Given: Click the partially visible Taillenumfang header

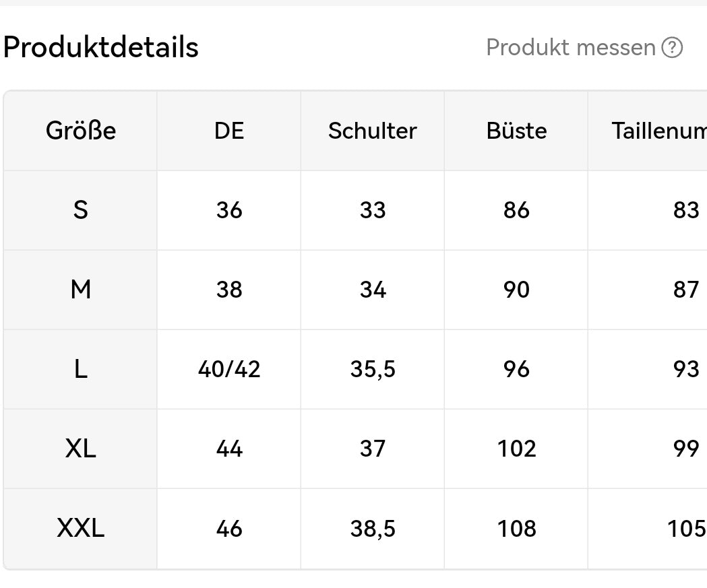Looking at the screenshot, I should 658,131.
